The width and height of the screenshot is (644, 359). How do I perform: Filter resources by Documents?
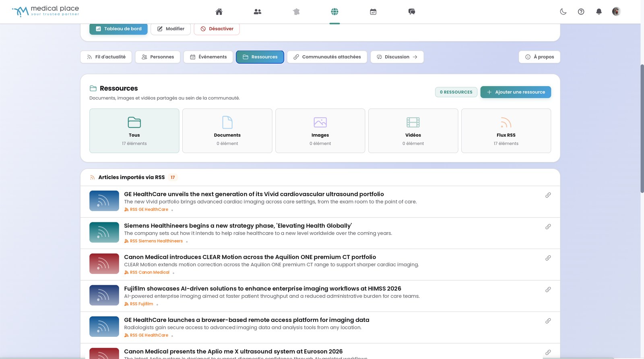pos(227,131)
